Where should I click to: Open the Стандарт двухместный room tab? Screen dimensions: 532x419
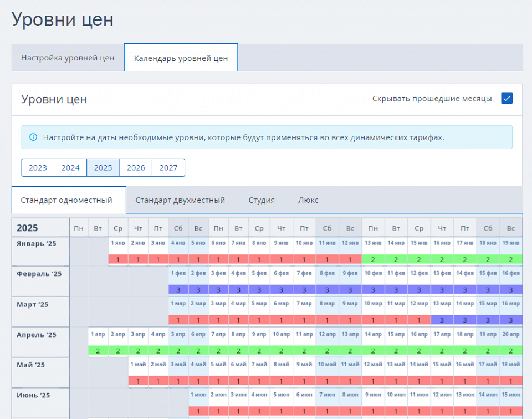click(180, 200)
